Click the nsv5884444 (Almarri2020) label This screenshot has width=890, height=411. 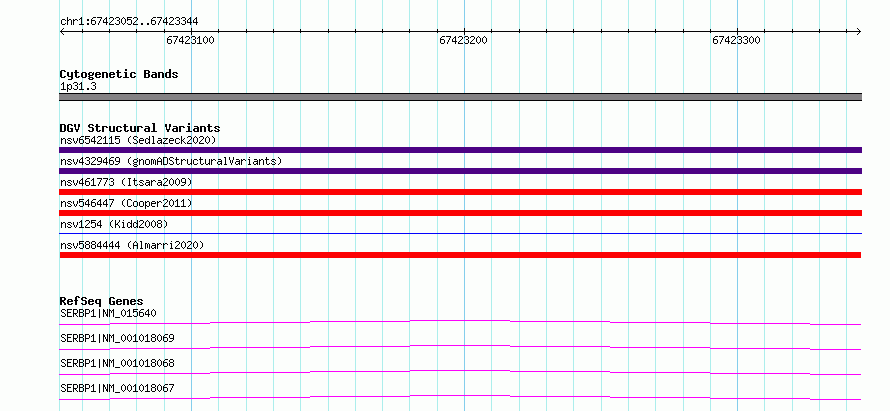point(132,245)
